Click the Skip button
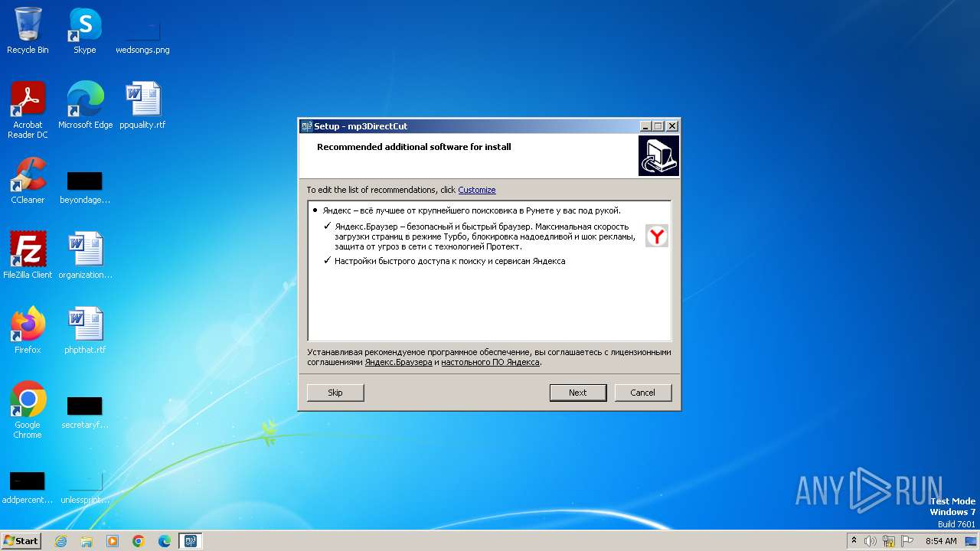The width and height of the screenshot is (980, 551). pos(335,393)
